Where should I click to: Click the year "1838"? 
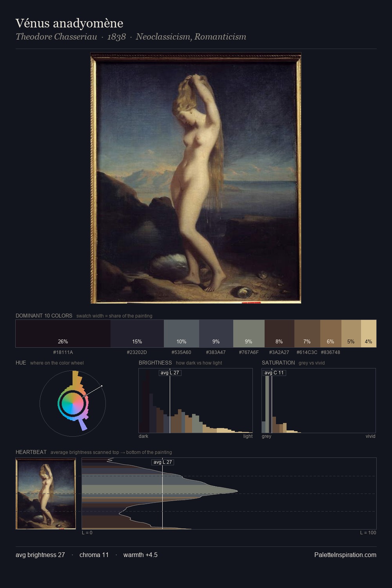click(116, 36)
